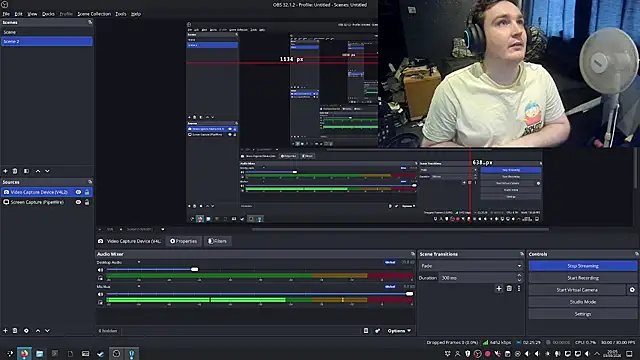The width and height of the screenshot is (640, 360).
Task: Remove the selected source using the Sources trash icon
Action: (x=15, y=331)
